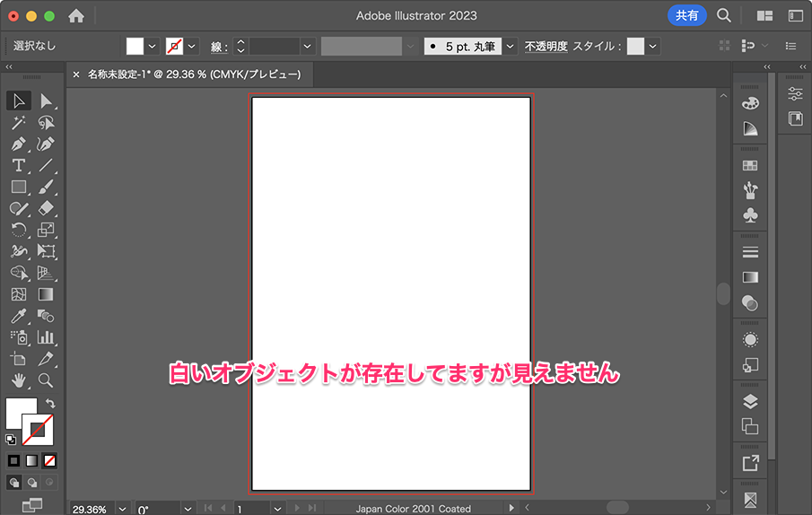Select the Rectangle tool
812x515 pixels.
18,187
